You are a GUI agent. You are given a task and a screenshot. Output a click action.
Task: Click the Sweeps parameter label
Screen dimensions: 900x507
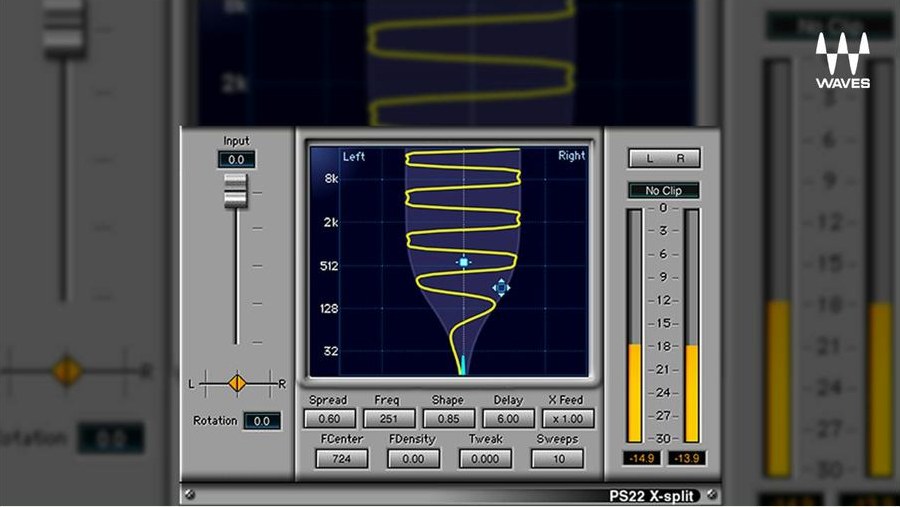(x=557, y=439)
